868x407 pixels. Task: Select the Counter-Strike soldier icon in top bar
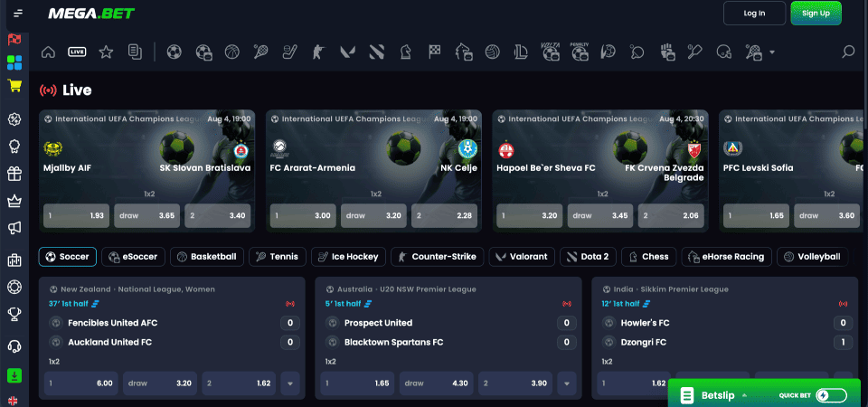(x=318, y=52)
